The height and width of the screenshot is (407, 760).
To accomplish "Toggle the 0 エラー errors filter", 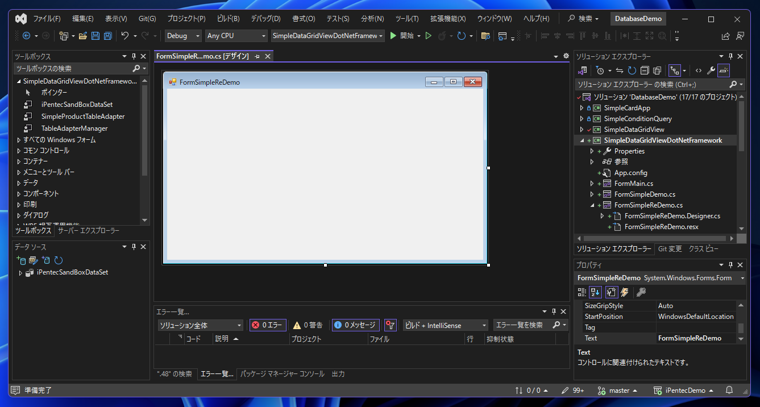I will tap(268, 325).
